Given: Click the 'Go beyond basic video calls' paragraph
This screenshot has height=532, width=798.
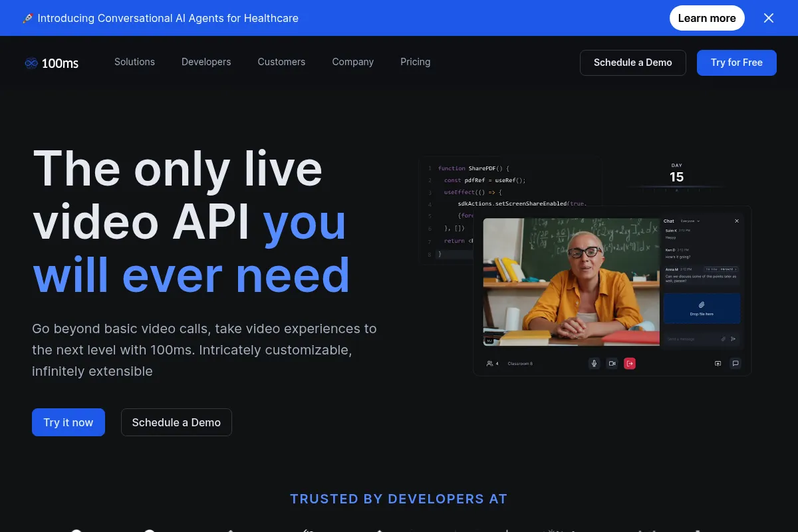Looking at the screenshot, I should 204,350.
